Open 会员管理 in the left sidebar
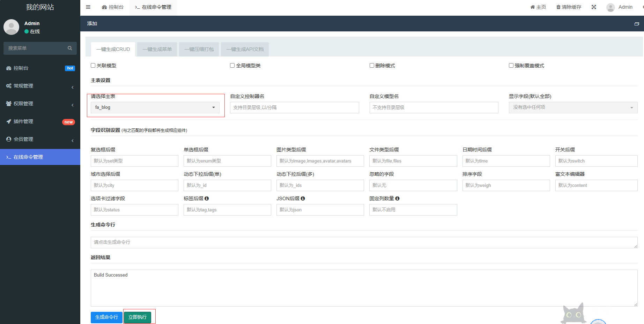The height and width of the screenshot is (324, 644). tap(23, 139)
